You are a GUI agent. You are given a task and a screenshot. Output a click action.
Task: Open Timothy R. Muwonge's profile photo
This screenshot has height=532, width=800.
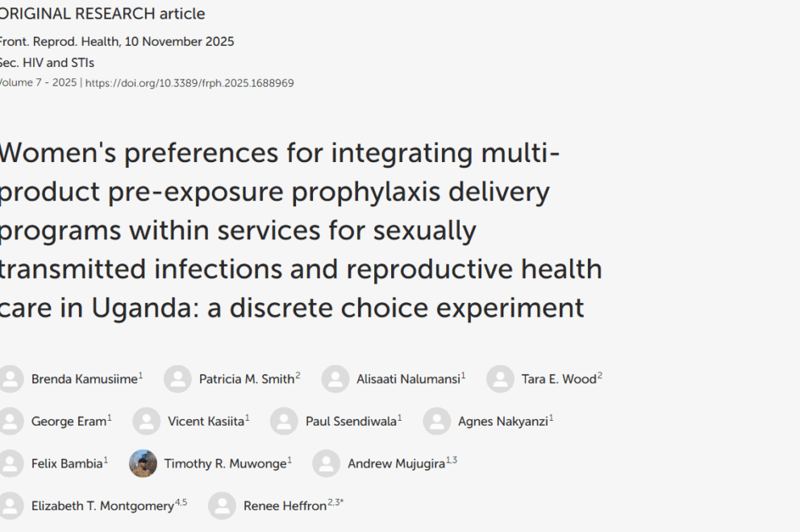(x=143, y=463)
